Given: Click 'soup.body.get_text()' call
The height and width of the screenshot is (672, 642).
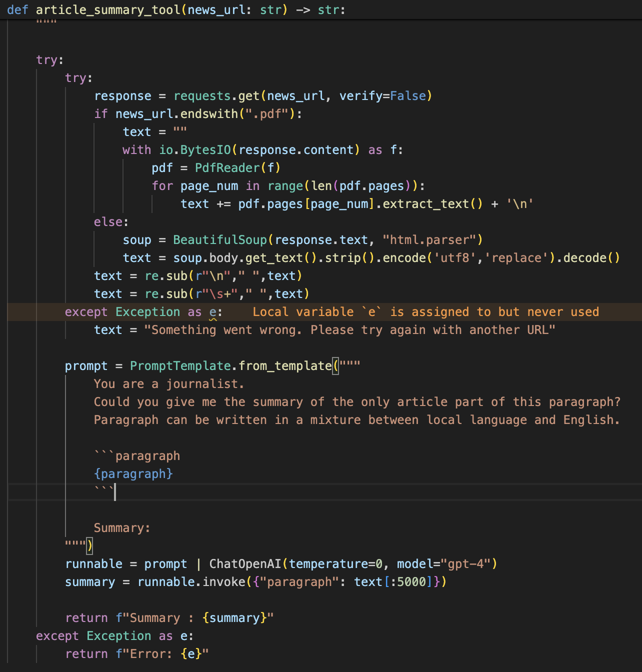Looking at the screenshot, I should pyautogui.click(x=245, y=258).
